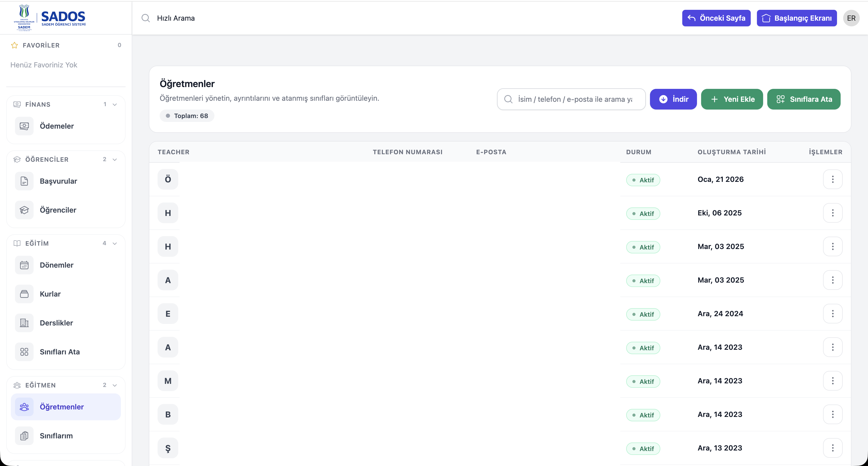The height and width of the screenshot is (466, 868).
Task: Click the Oluşturma Tarihi column header
Action: 732,152
